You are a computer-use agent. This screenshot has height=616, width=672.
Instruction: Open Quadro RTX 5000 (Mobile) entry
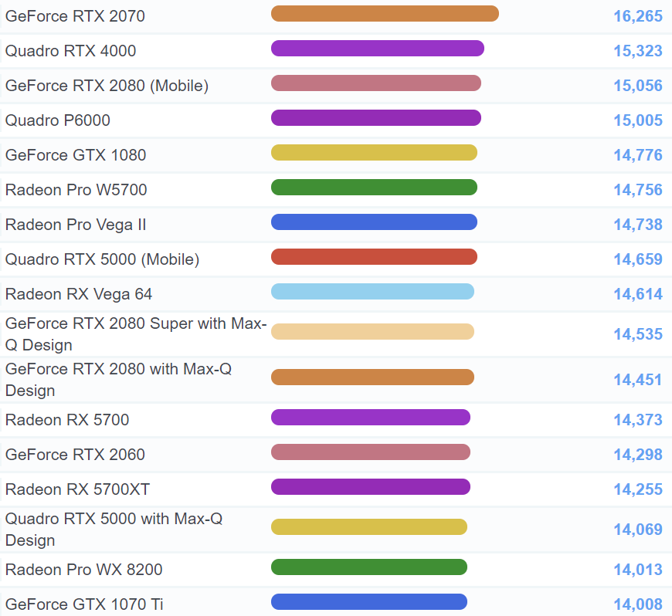pos(103,259)
